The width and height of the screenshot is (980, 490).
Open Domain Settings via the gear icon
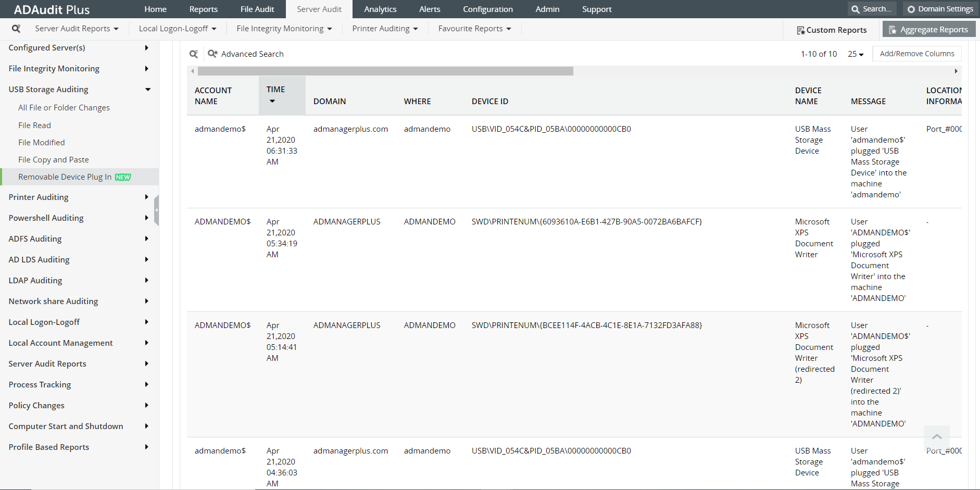pos(911,8)
